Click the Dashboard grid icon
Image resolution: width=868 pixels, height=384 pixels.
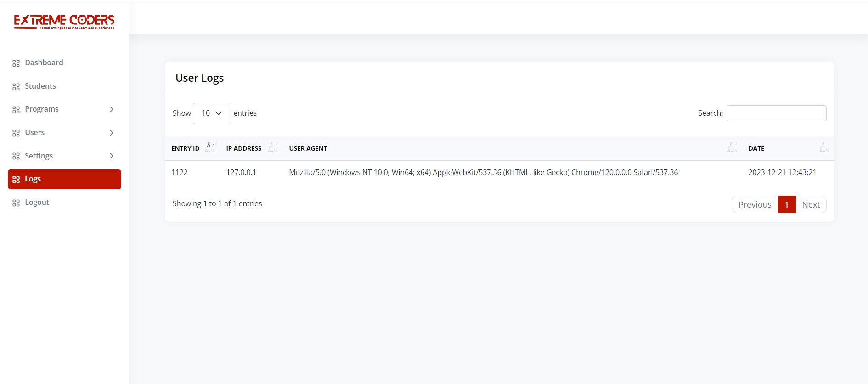click(16, 63)
